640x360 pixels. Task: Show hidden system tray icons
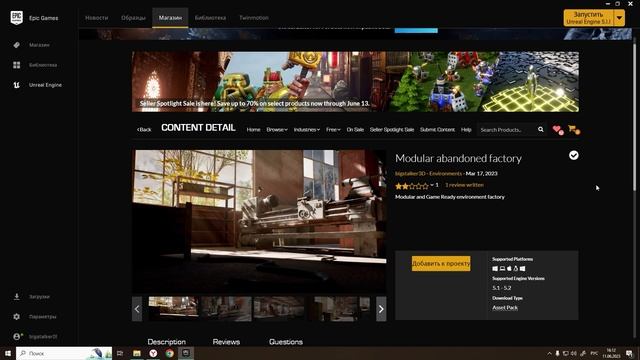[x=549, y=353]
